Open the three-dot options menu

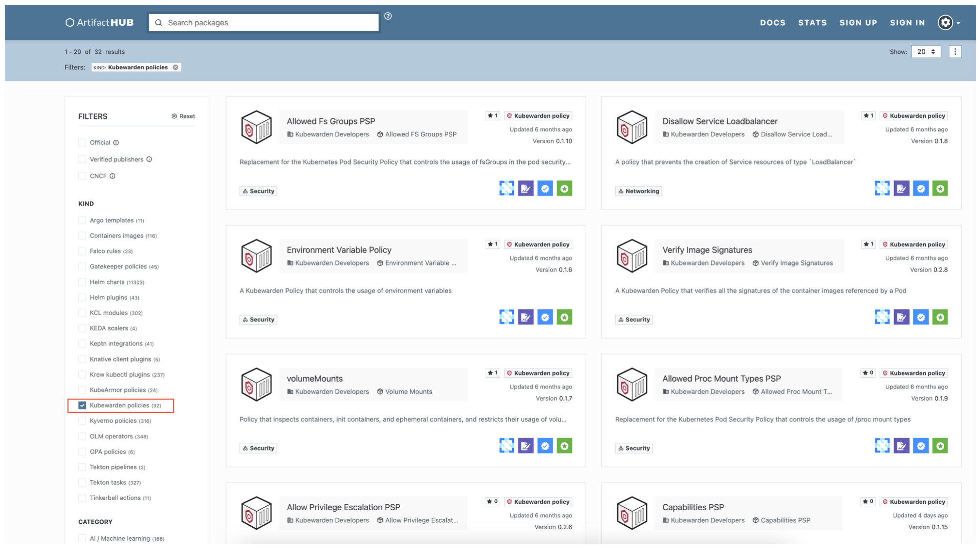point(955,51)
